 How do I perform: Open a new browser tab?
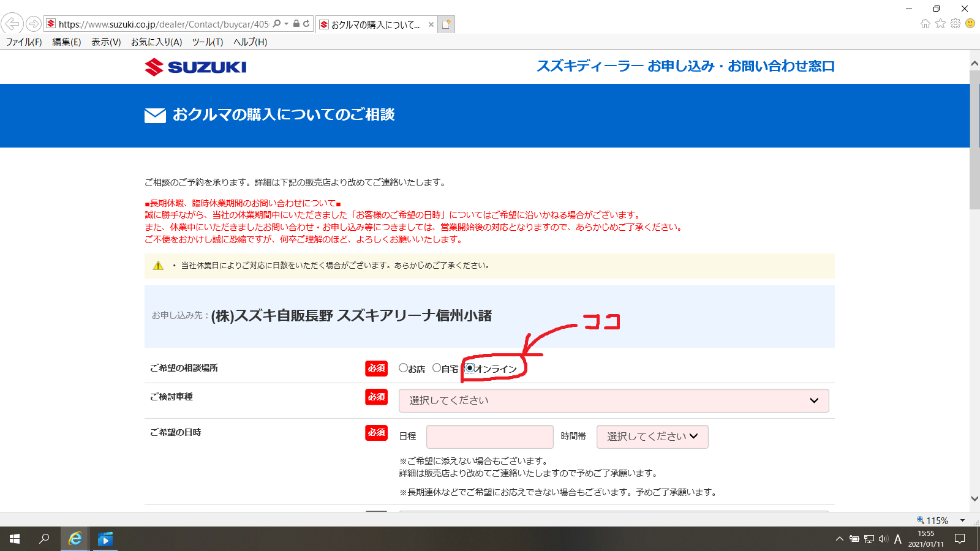[447, 24]
